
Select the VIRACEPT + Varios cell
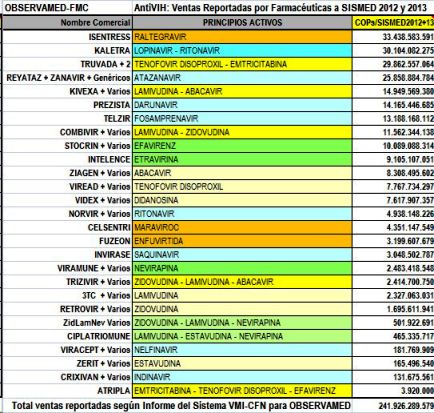68,350
